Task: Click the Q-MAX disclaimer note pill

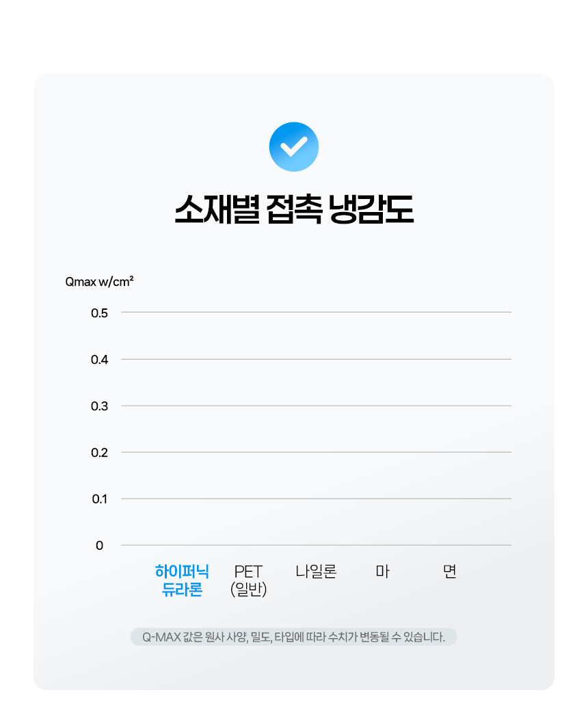Action: tap(294, 637)
